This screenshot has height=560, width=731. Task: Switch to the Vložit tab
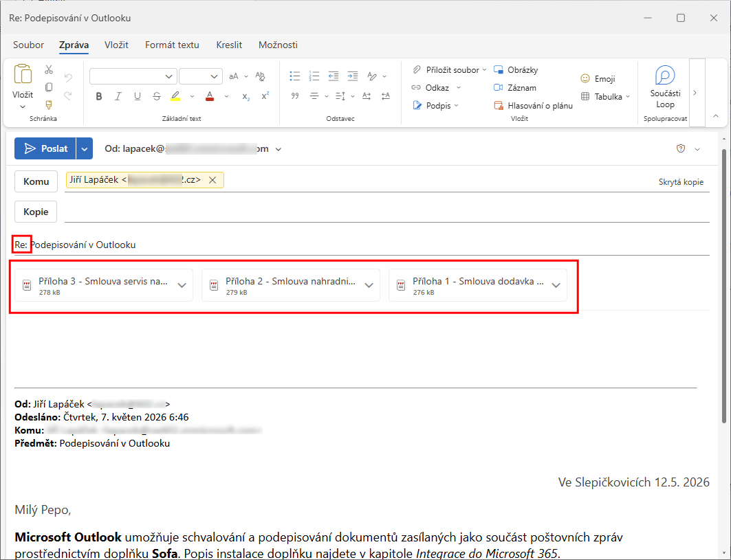coord(116,45)
